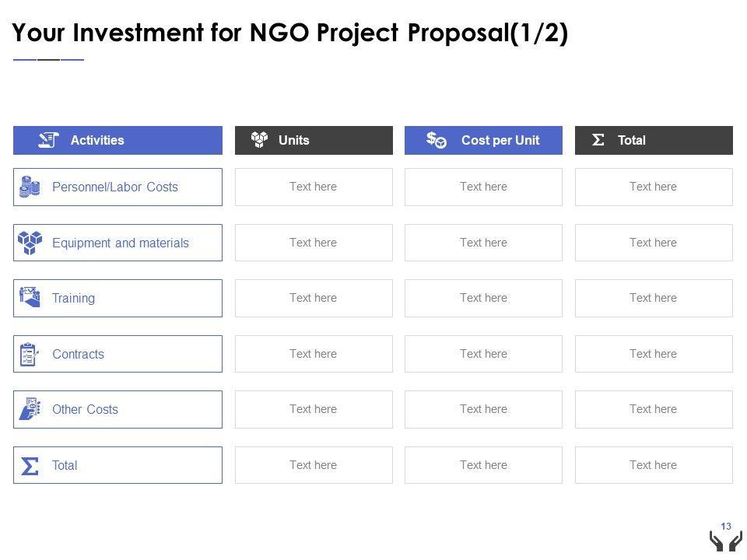
Task: Click the hands logo at bottom right
Action: [x=725, y=541]
